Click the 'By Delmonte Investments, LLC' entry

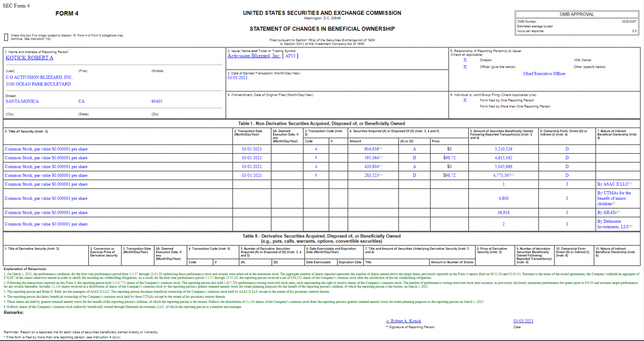pyautogui.click(x=613, y=224)
